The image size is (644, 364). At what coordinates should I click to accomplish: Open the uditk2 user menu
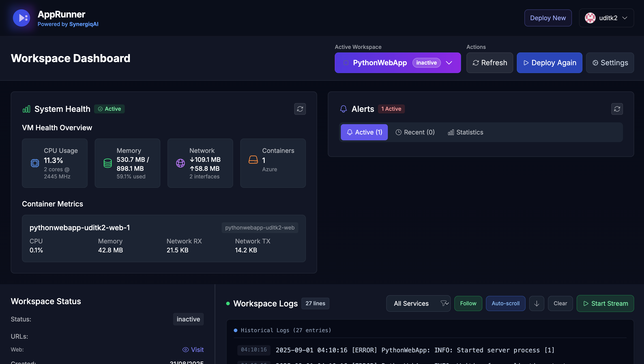606,18
